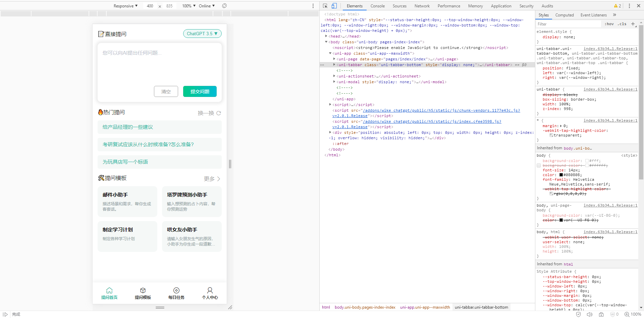Open the Event Listeners tab
Image resolution: width=644 pixels, height=318 pixels.
coord(593,15)
